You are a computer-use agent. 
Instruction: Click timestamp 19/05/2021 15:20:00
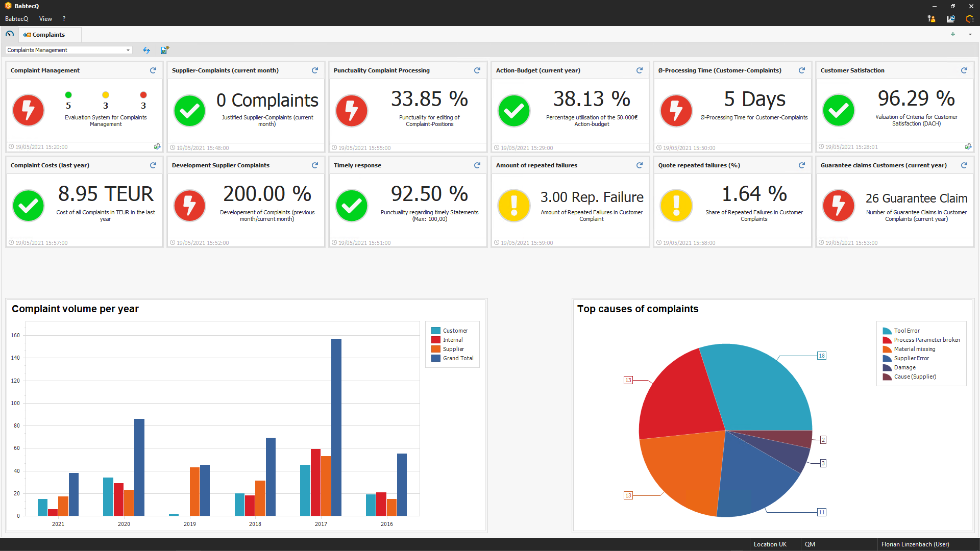pos(41,147)
